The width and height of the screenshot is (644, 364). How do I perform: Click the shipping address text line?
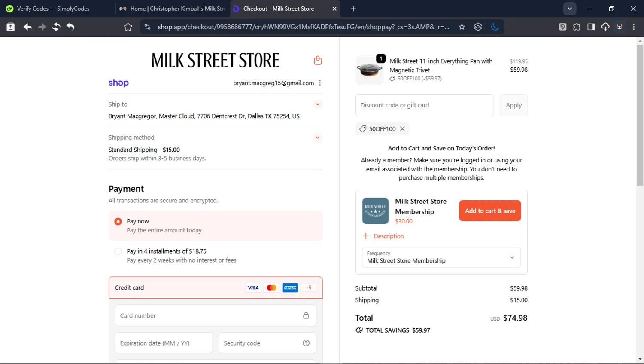pos(204,116)
